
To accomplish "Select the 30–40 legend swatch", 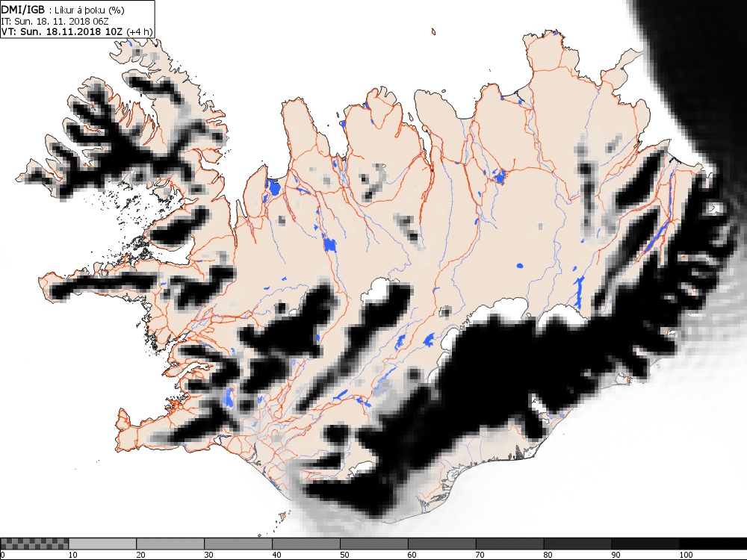I will click(x=238, y=544).
